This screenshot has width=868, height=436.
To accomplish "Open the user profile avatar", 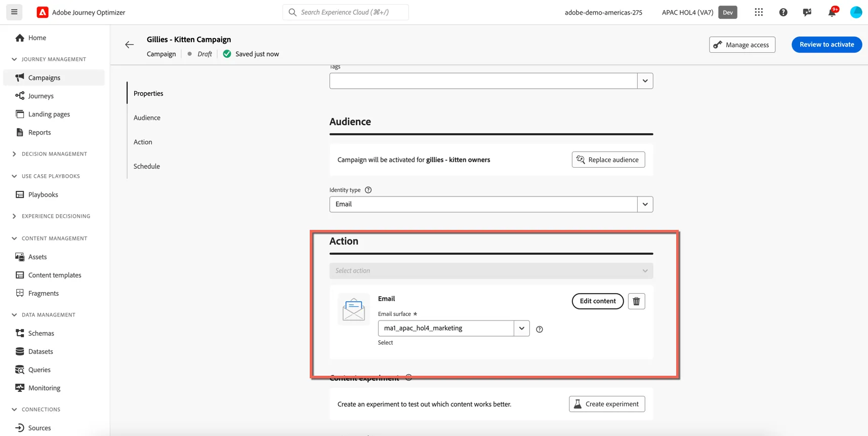I will pos(856,12).
